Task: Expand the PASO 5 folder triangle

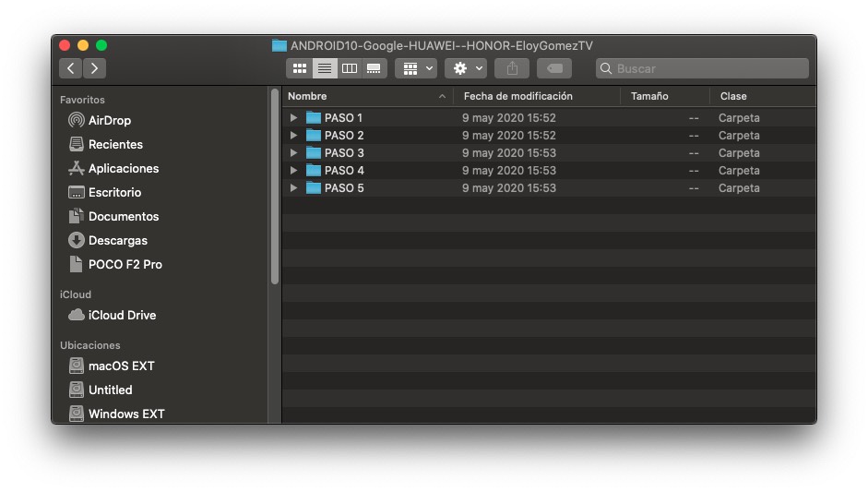Action: [293, 188]
